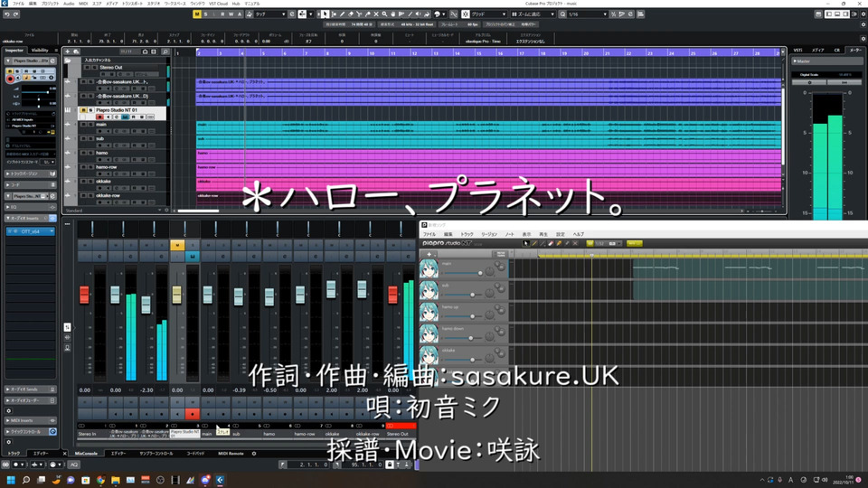Select the Split scissors tool
The image size is (868, 488).
click(x=359, y=14)
